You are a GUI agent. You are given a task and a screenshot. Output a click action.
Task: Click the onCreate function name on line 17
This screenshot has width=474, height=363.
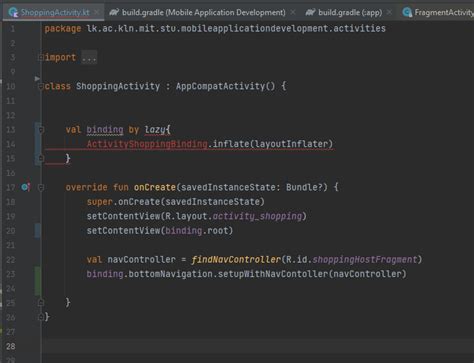coord(155,187)
